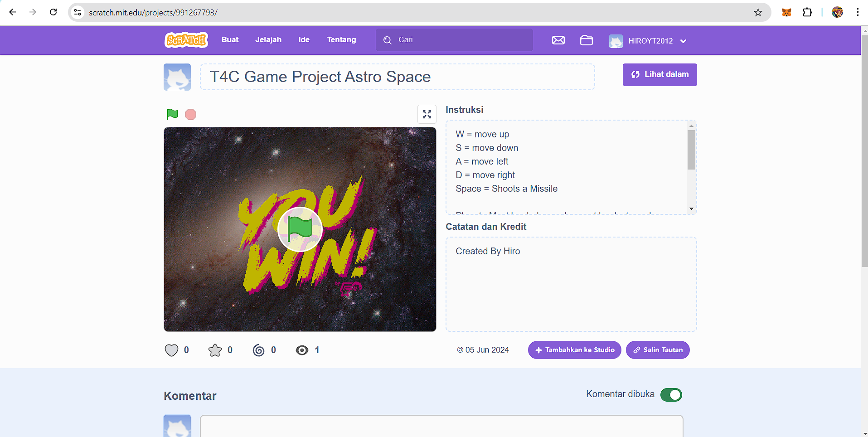
Task: Open the My Stuff folder icon
Action: pos(586,40)
